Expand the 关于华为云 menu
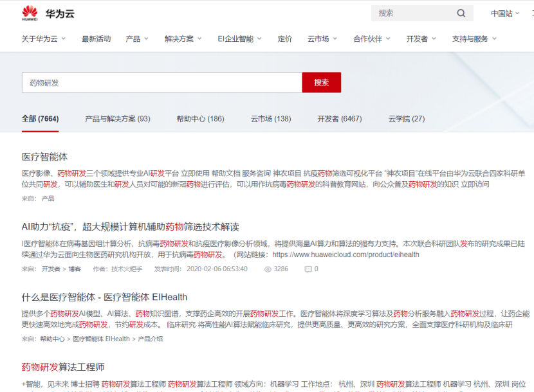The height and width of the screenshot is (392, 534). 44,39
